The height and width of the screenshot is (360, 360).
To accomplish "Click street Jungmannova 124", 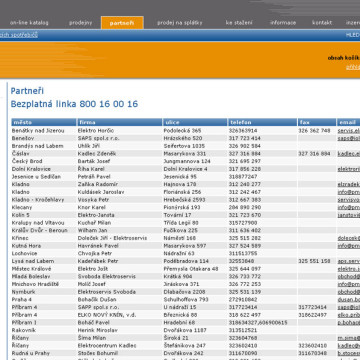I will tap(187, 161).
